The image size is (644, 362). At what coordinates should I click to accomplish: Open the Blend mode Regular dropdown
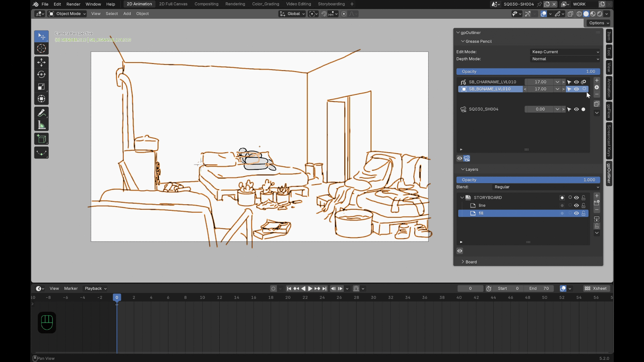pyautogui.click(x=546, y=187)
